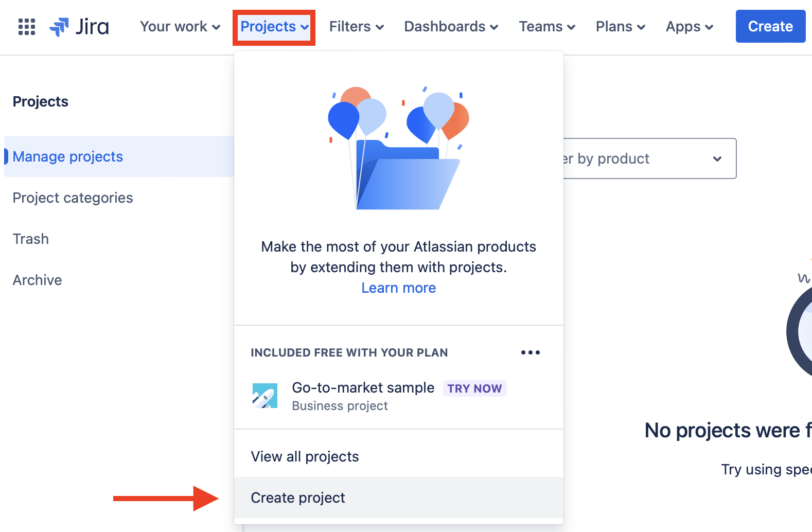Expand the Plans menu
Screen dimensions: 812x532
620,26
